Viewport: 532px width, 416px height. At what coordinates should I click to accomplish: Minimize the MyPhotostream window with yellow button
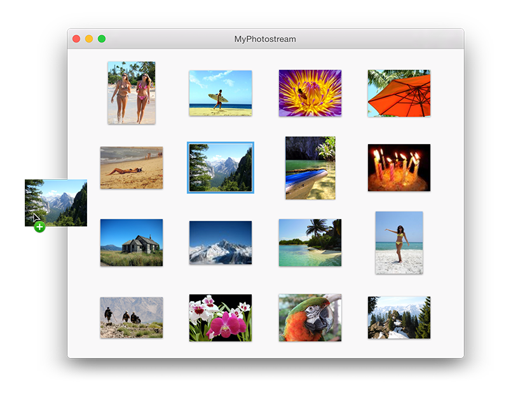[x=89, y=39]
